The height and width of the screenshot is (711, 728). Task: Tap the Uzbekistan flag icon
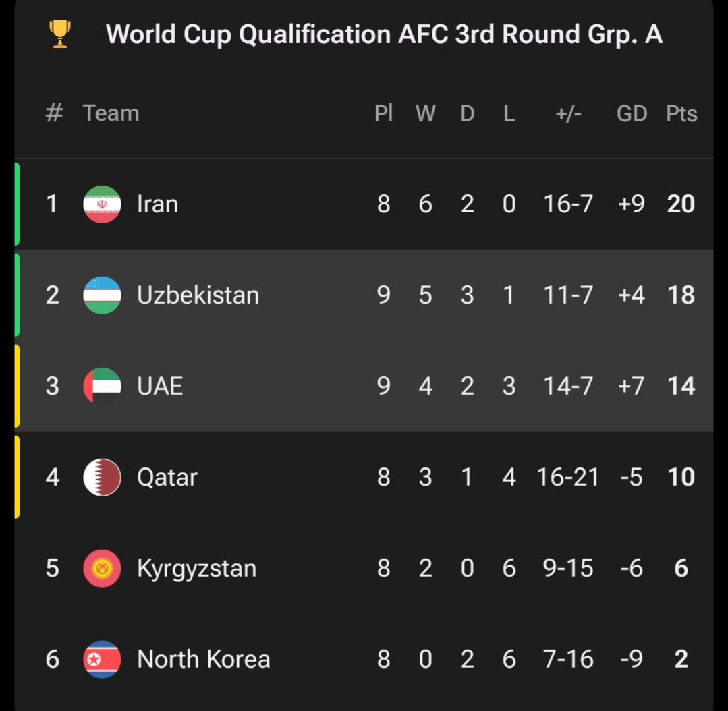coord(102,295)
